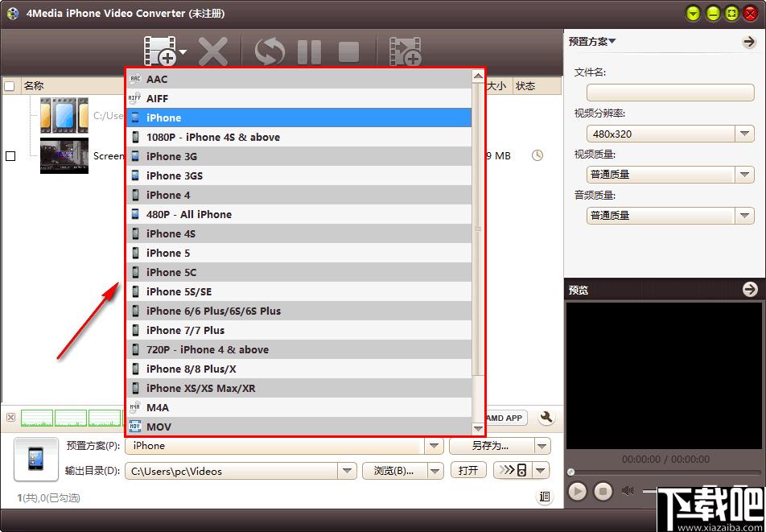The image size is (766, 532).
Task: Pick iPhone XS/XS Max/XR profile
Action: coord(299,388)
